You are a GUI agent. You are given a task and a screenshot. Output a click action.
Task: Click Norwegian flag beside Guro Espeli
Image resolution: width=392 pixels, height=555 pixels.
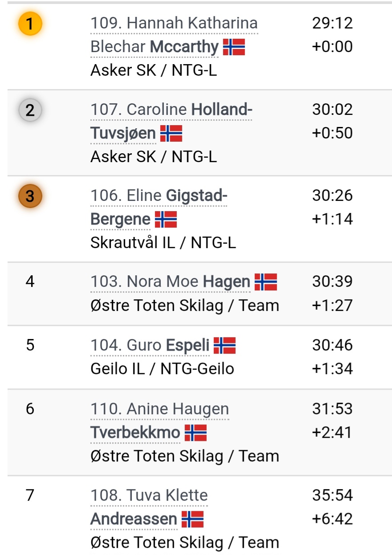coord(225,346)
